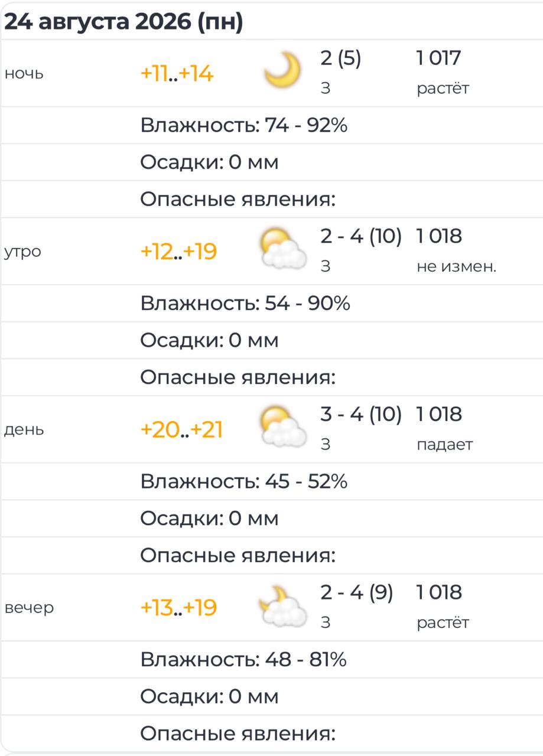Click the не измен. pressure trend text
This screenshot has height=756, width=543.
point(457,266)
